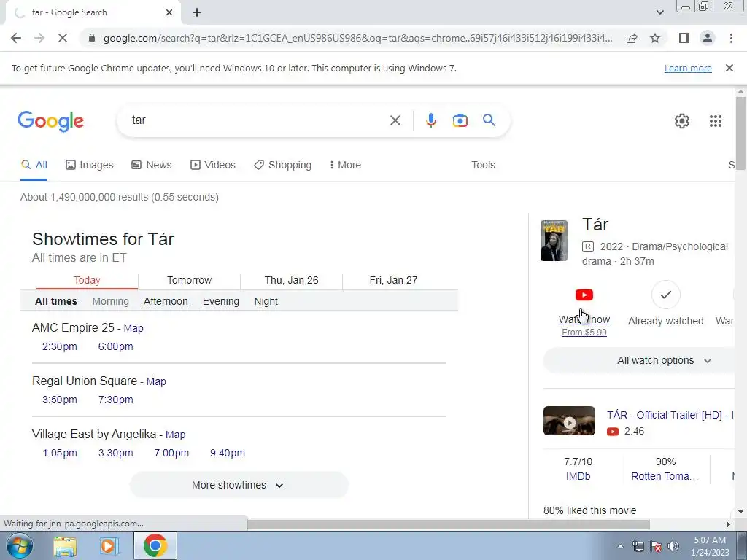Open the search Tools
This screenshot has width=747, height=560.
483,165
